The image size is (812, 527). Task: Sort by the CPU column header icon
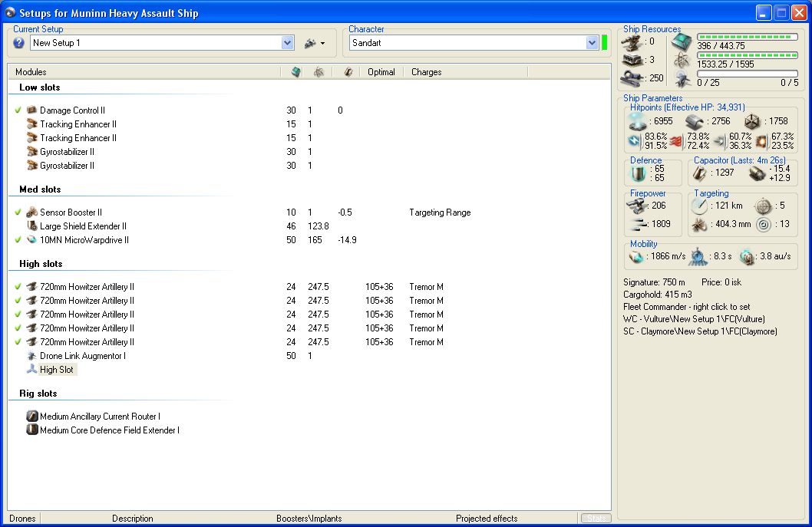click(x=295, y=72)
